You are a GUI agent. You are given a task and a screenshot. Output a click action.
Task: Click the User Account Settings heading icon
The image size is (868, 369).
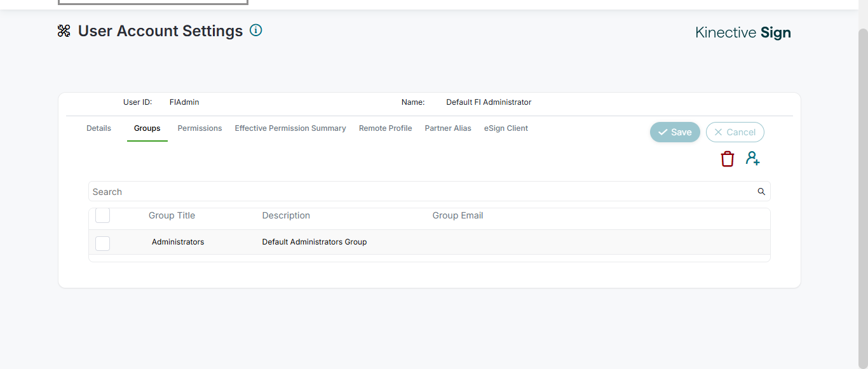click(64, 31)
